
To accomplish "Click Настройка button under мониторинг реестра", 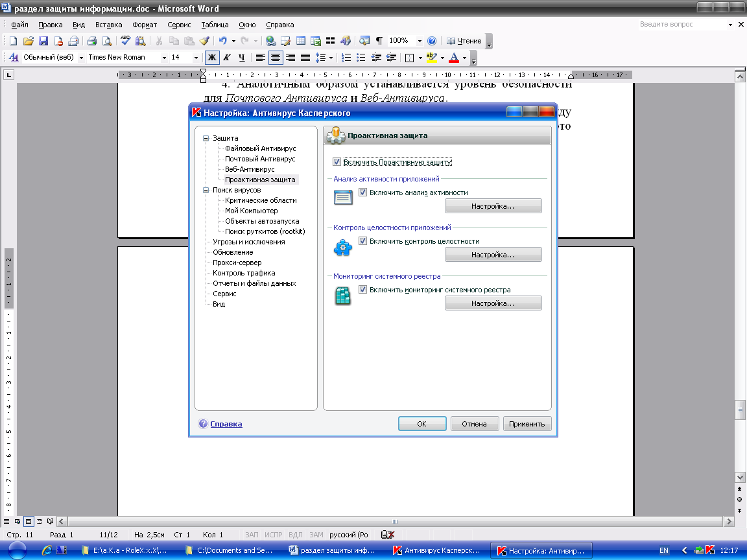I will point(493,303).
